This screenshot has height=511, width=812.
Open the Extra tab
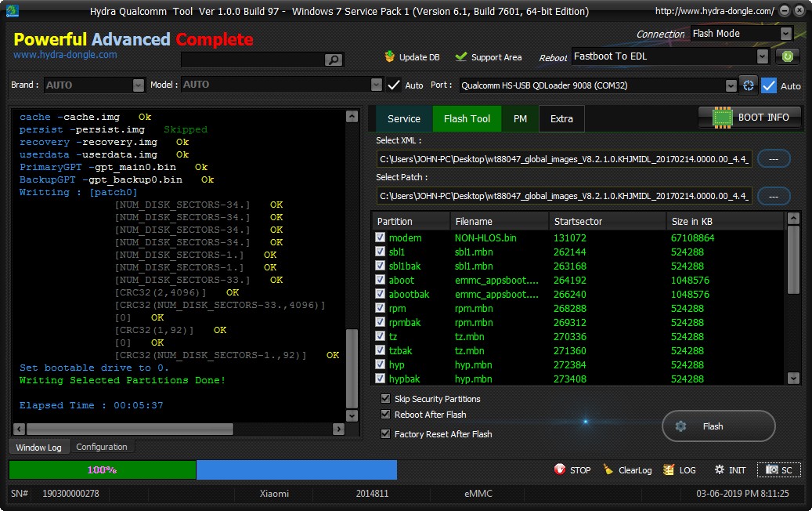tap(561, 118)
